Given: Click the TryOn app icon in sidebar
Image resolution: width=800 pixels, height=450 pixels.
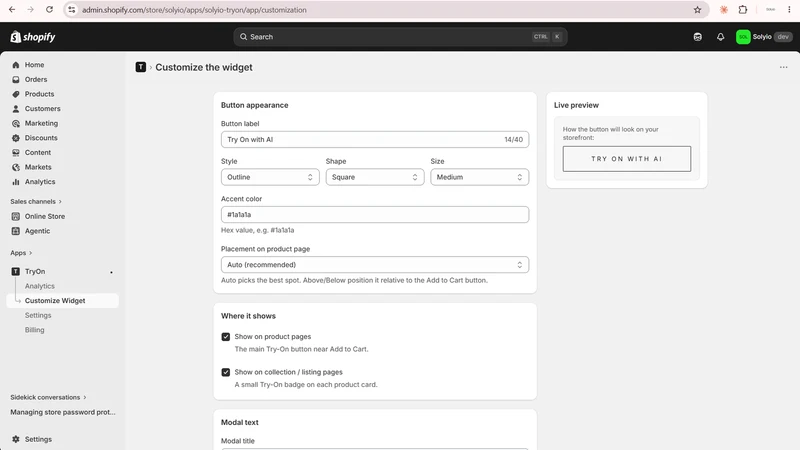Looking at the screenshot, I should [x=16, y=271].
